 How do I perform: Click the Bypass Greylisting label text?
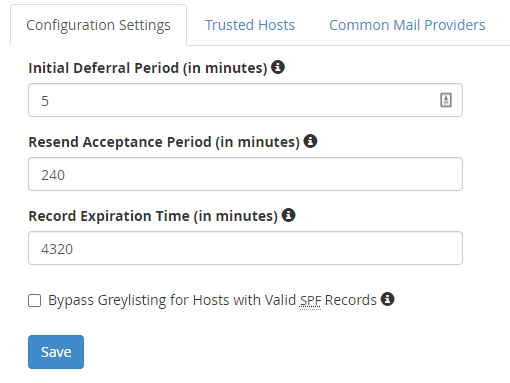[212, 300]
